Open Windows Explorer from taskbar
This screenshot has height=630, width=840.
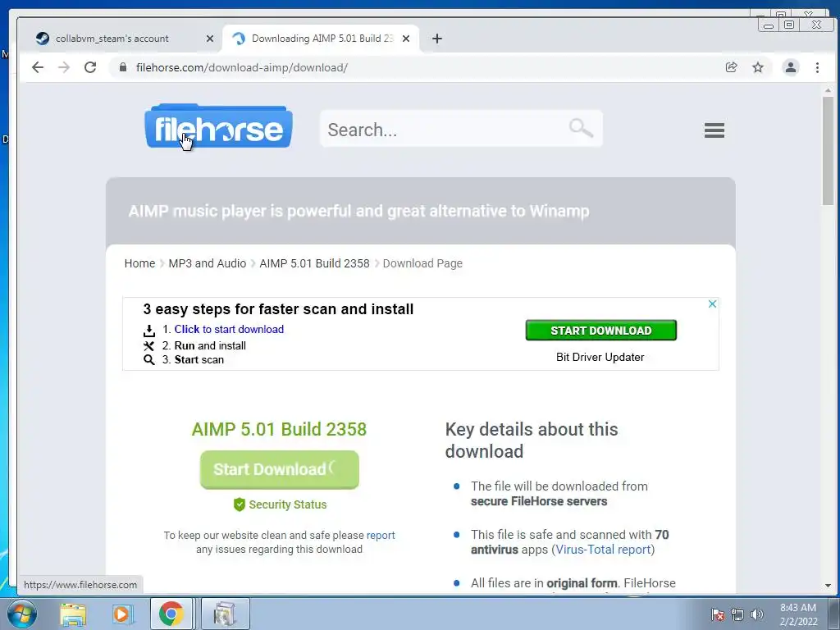click(73, 614)
